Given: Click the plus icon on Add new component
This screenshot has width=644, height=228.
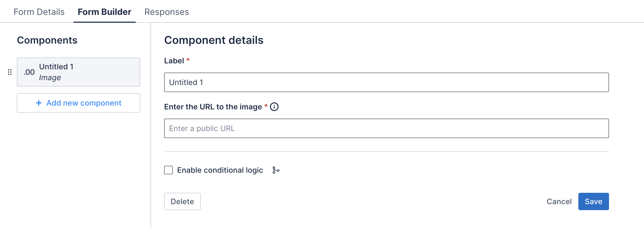Looking at the screenshot, I should tap(38, 103).
